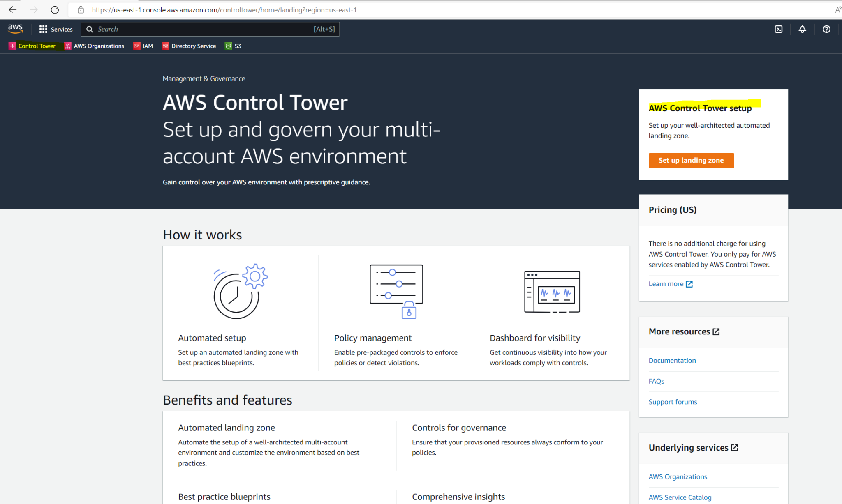842x504 pixels.
Task: Open AWS Service Catalog under Underlying services
Action: (x=680, y=497)
